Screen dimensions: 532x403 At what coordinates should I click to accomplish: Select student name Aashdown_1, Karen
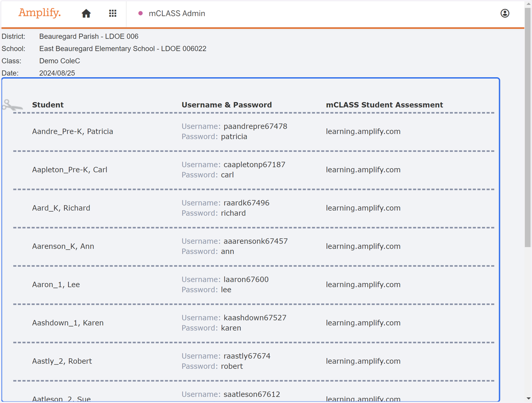pyautogui.click(x=68, y=323)
